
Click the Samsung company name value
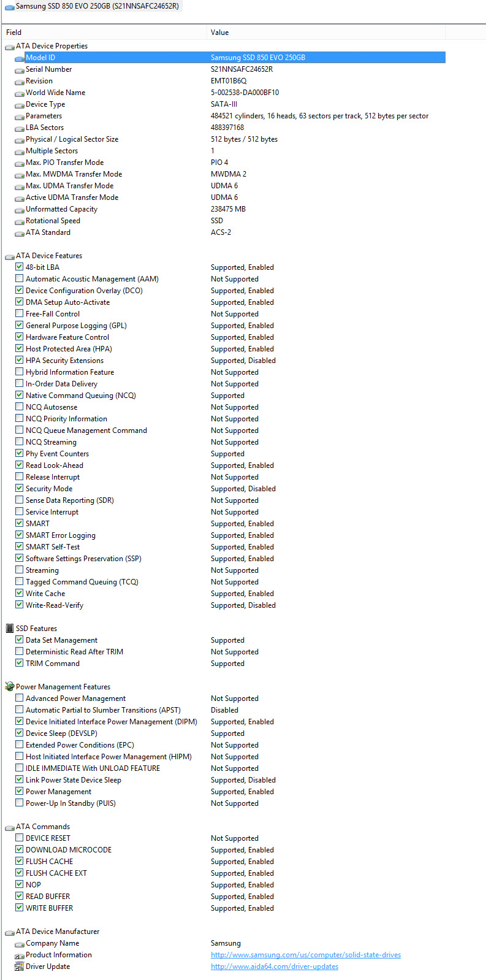tap(226, 943)
